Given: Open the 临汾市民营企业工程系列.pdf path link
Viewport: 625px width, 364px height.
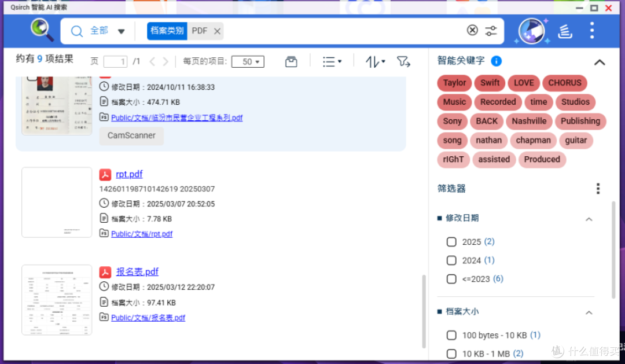Looking at the screenshot, I should pos(177,117).
